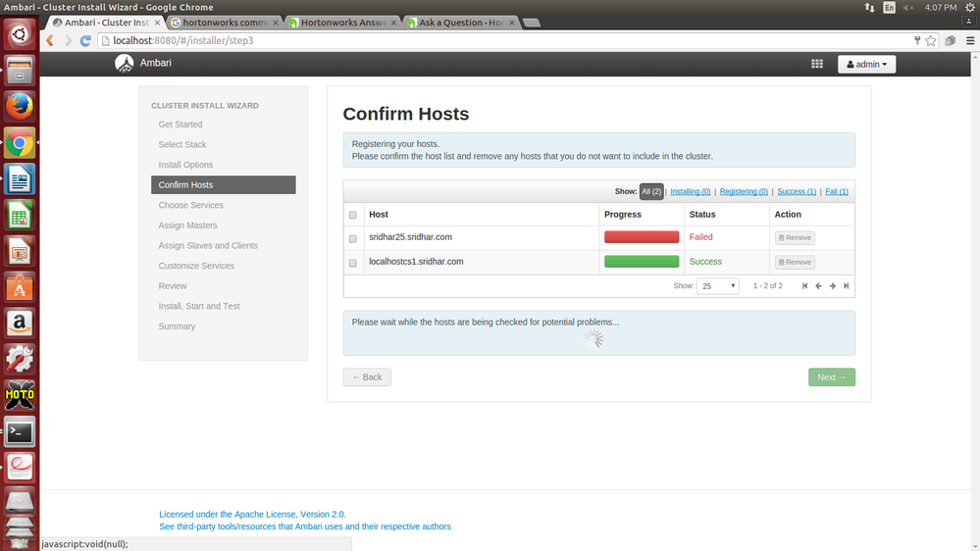Open the Ambari views grid icon
Viewport: 980px width, 551px height.
pyautogui.click(x=817, y=64)
